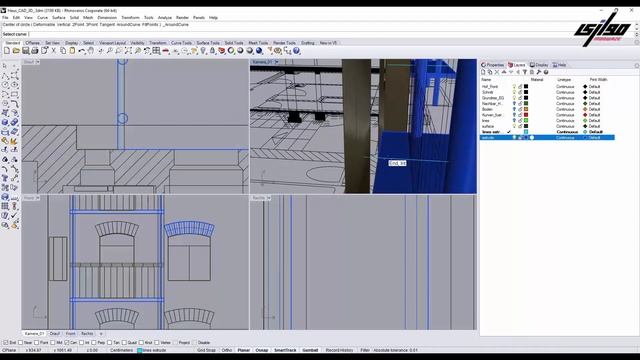The image size is (640, 360).
Task: Click the Zoom Window magnifier icon
Action: pos(119,51)
